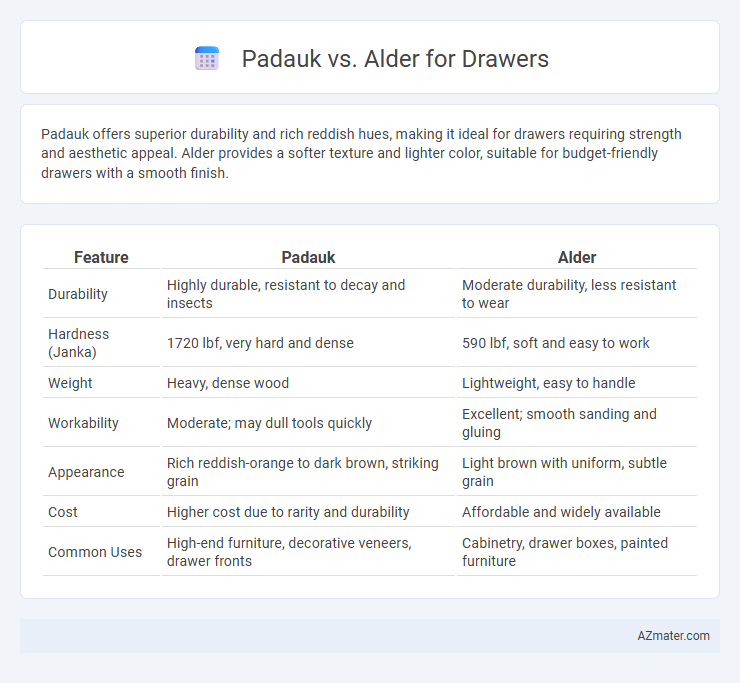Click the Cost row label
Viewport: 740px width, 683px height.
pos(62,512)
